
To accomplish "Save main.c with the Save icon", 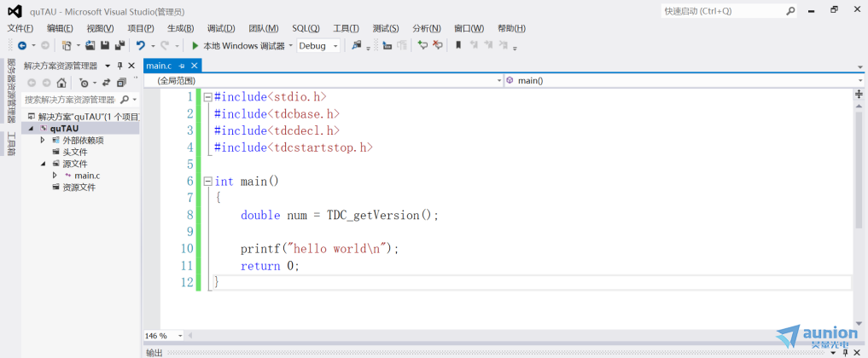I will point(105,46).
